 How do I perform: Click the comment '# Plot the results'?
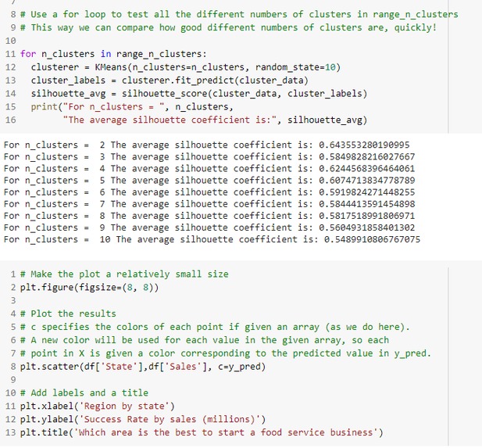coord(68,314)
